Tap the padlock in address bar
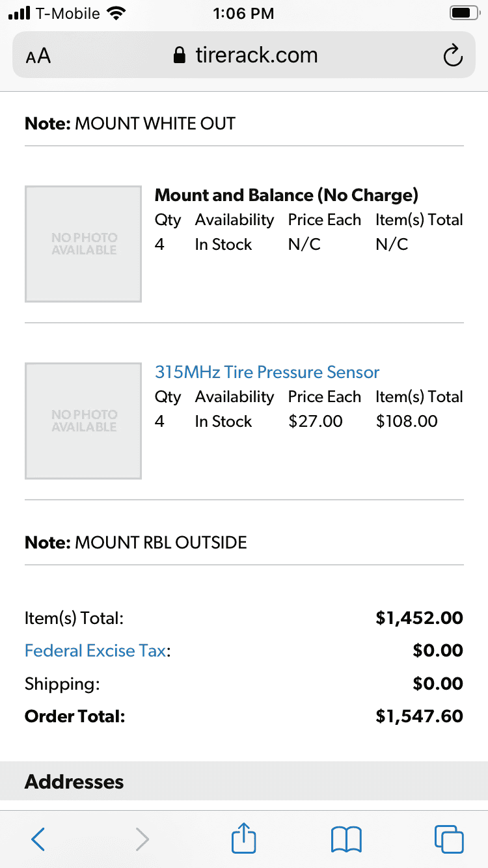Viewport: 488px width, 868px height. 180,56
